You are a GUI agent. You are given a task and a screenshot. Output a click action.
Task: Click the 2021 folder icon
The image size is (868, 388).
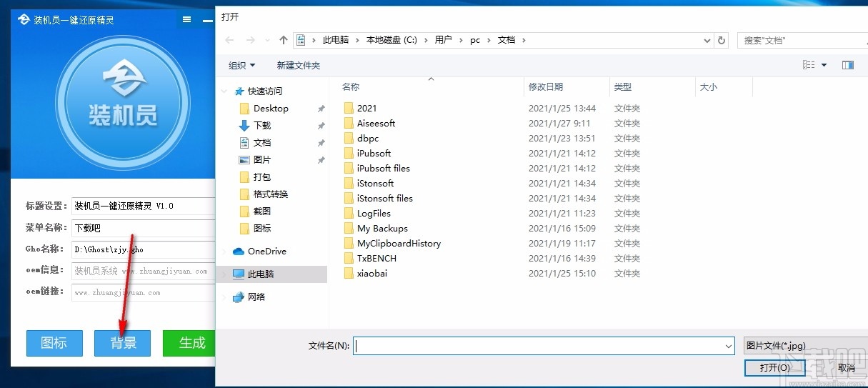pyautogui.click(x=349, y=108)
